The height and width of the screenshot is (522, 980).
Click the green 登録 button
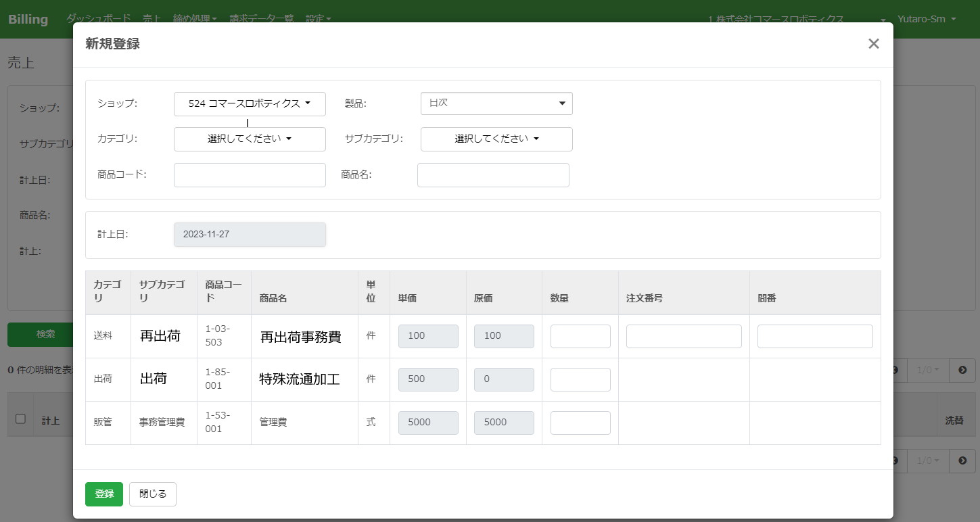[x=104, y=494]
